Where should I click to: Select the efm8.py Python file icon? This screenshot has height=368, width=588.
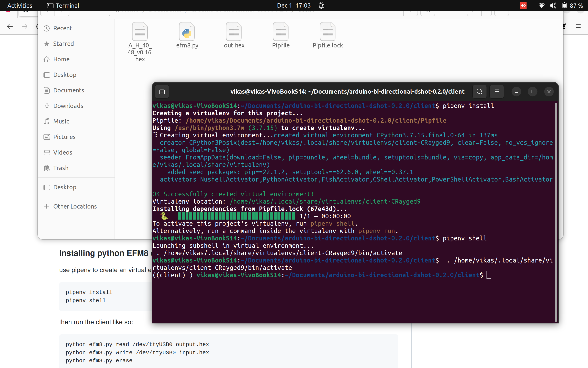[x=187, y=32]
